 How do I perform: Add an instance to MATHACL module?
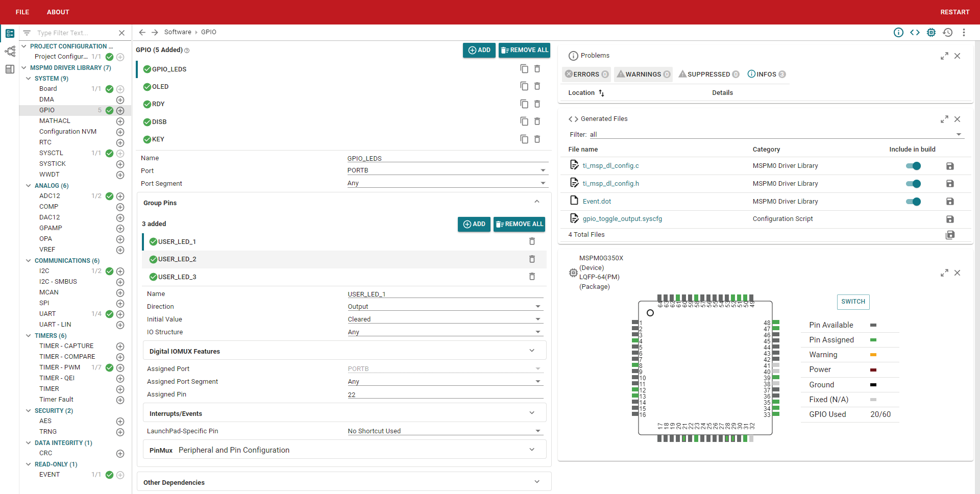120,121
